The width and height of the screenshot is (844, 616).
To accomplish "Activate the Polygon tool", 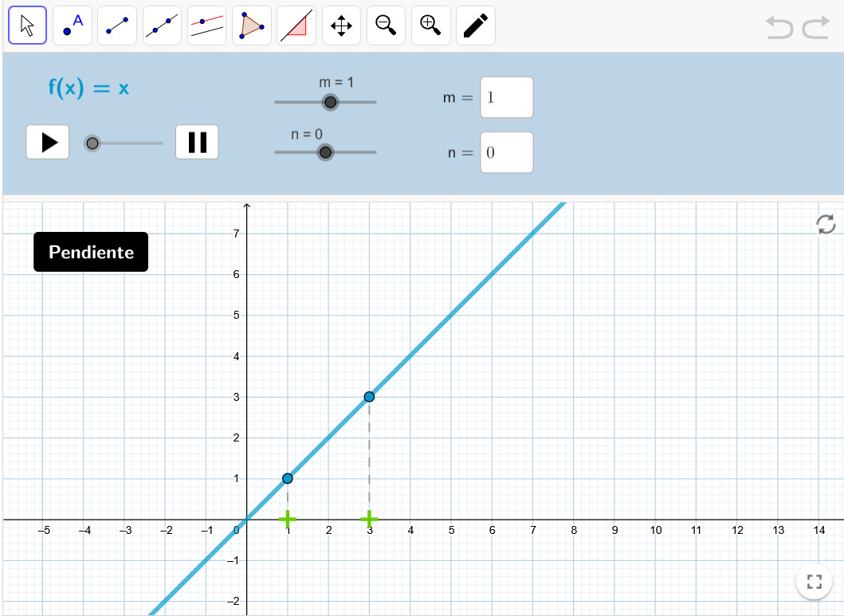I will click(252, 26).
